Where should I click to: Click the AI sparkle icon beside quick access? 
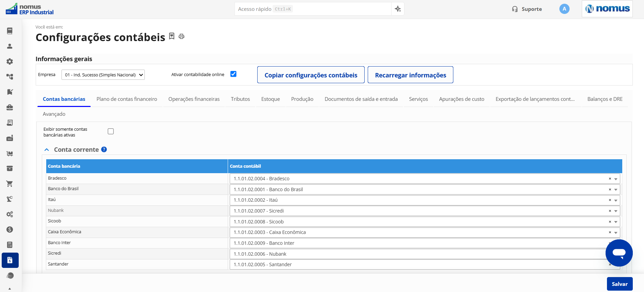398,9
